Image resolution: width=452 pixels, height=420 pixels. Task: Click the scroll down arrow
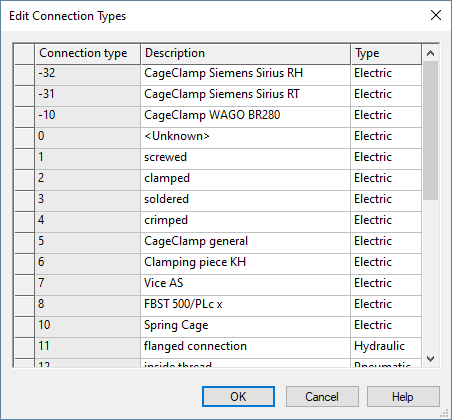click(x=430, y=359)
